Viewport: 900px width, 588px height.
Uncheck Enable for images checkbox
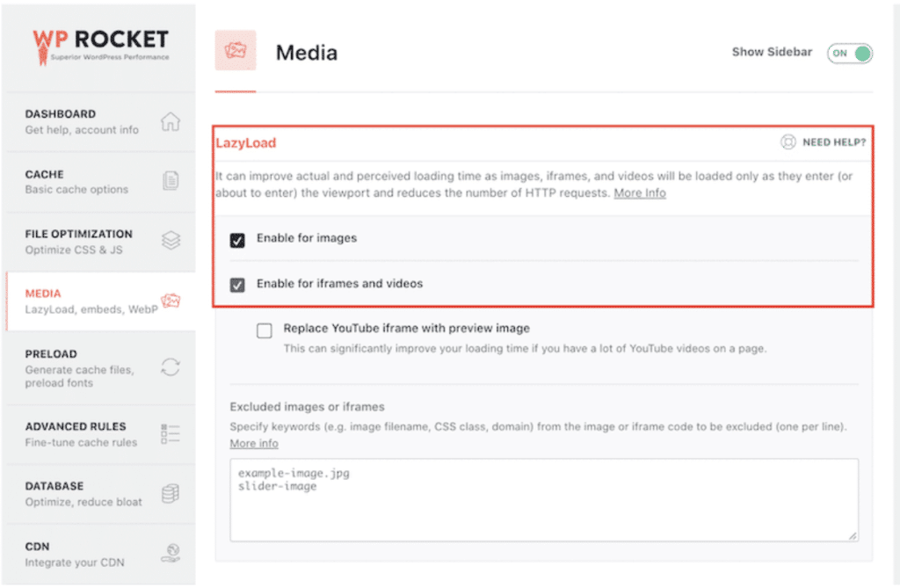(237, 240)
